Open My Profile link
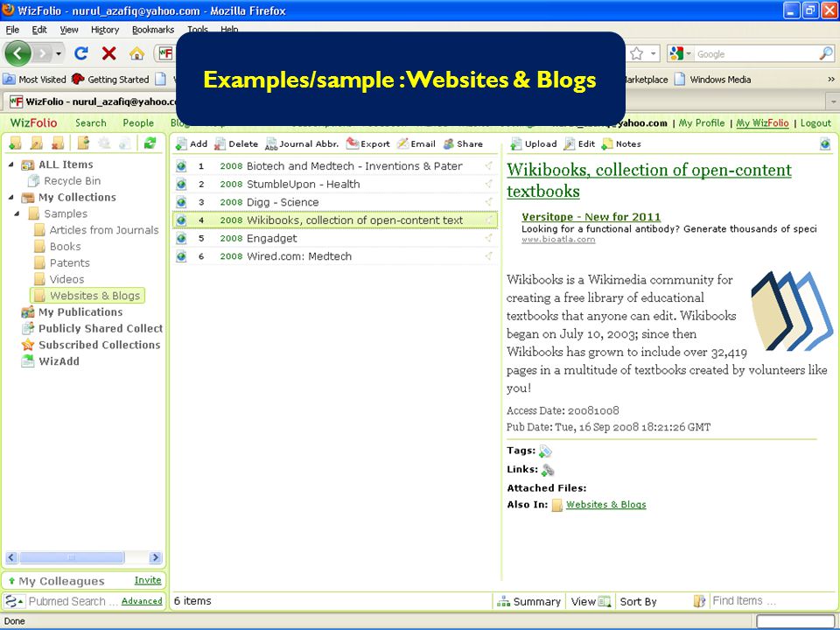Screen dimensions: 840x630 tap(702, 122)
